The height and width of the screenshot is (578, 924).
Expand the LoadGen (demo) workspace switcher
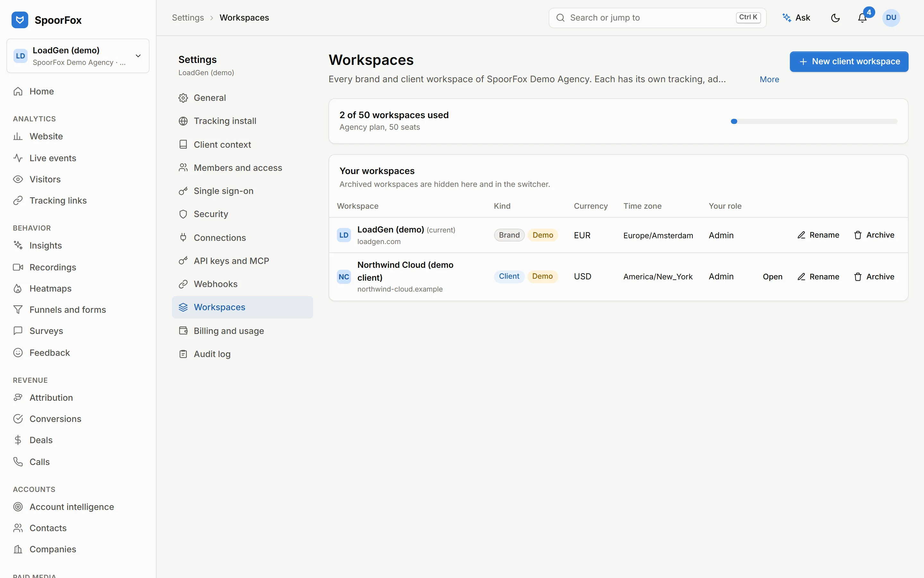click(x=78, y=56)
